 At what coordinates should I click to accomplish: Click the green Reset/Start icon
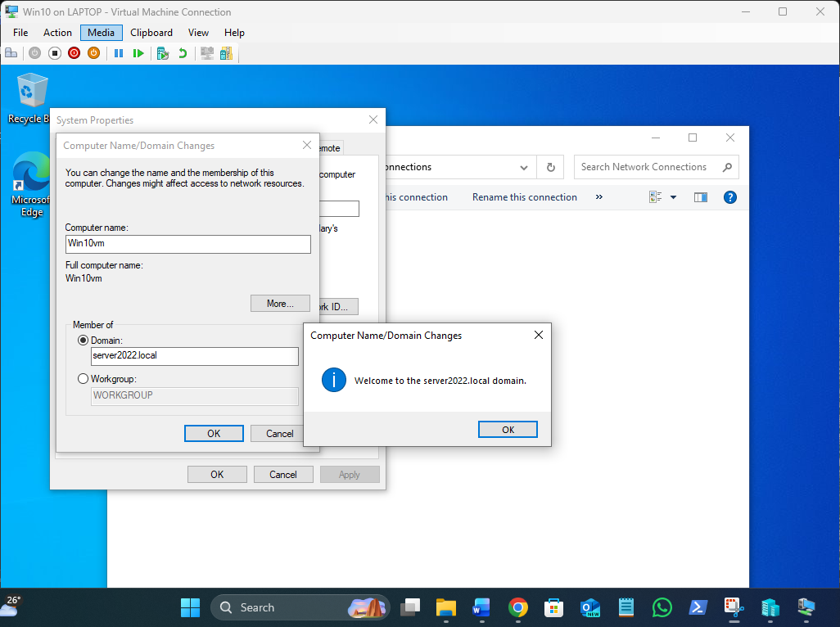(138, 53)
